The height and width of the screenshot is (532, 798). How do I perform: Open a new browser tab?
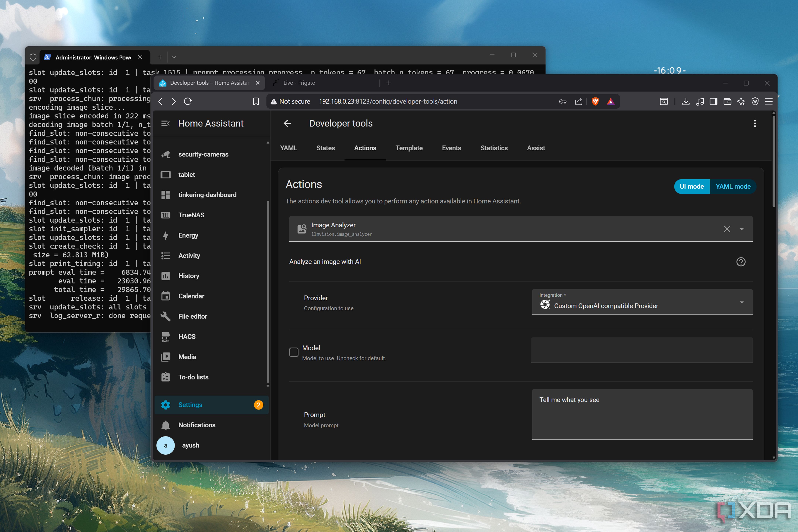tap(388, 83)
